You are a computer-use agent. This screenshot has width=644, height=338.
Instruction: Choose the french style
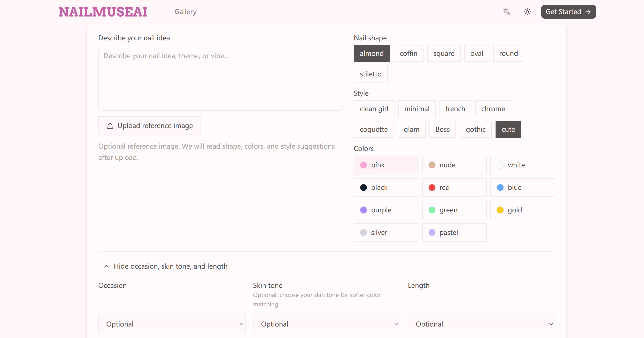tap(455, 109)
